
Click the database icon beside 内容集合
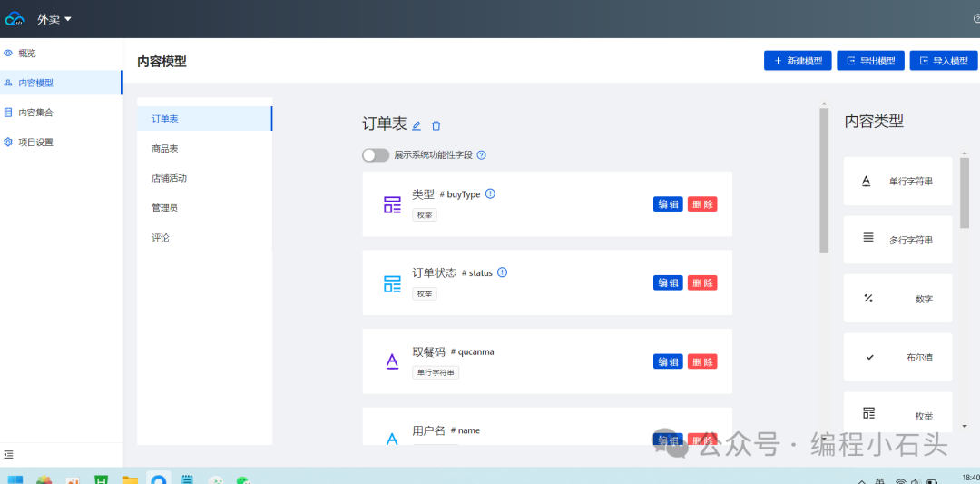coord(8,113)
